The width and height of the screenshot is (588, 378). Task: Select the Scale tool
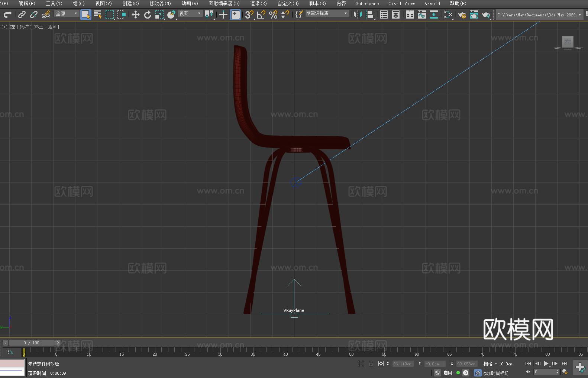[159, 14]
